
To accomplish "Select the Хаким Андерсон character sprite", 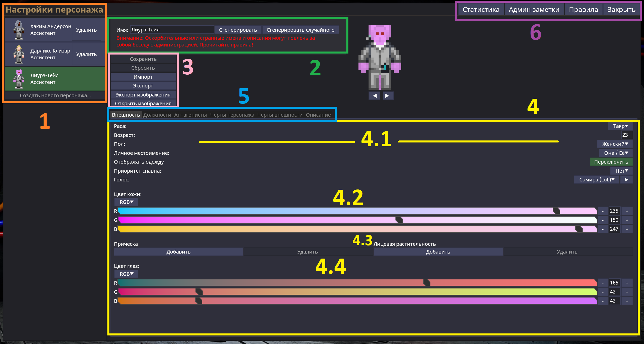I will 19,30.
